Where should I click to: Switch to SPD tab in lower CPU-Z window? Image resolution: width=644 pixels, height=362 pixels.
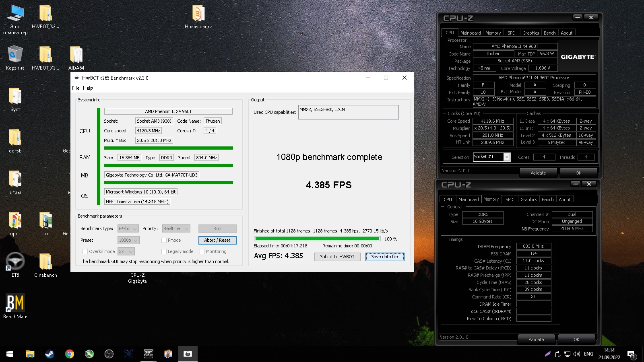coord(509,200)
